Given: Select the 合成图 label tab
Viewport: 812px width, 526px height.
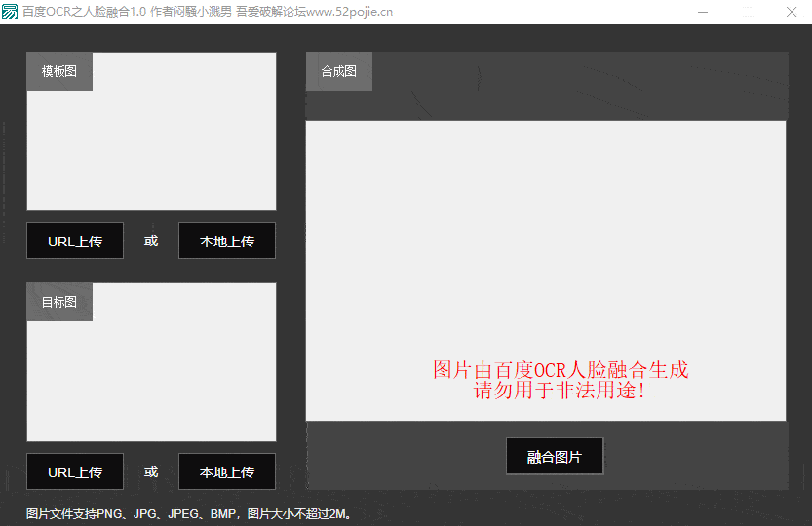Looking at the screenshot, I should 339,71.
